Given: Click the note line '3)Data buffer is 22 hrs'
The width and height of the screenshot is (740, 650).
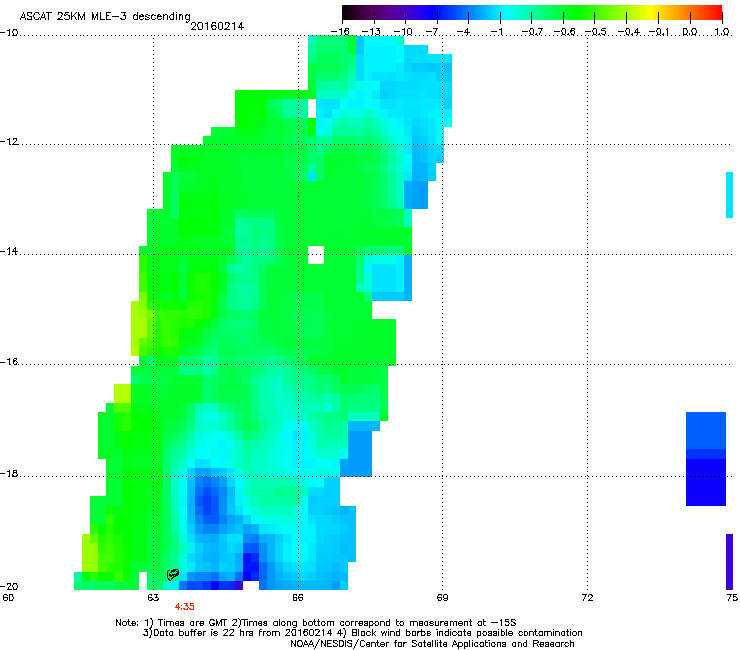Looking at the screenshot, I should coord(362,633).
